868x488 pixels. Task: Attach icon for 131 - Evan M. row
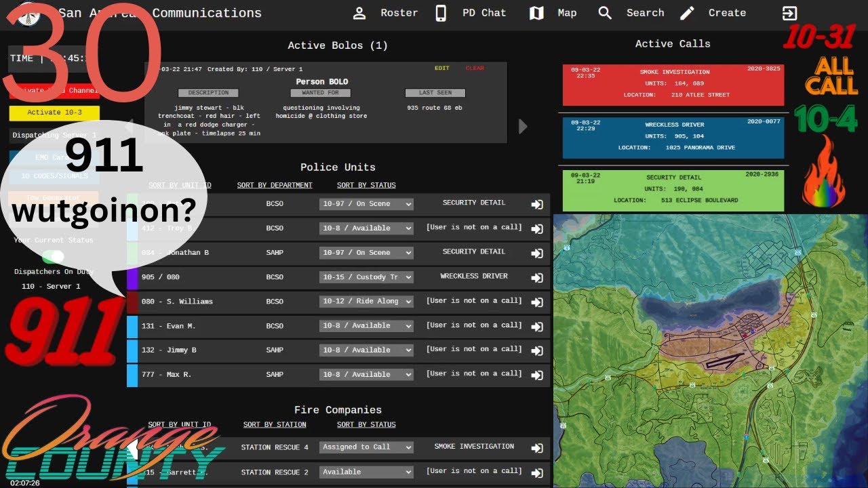pyautogui.click(x=537, y=327)
